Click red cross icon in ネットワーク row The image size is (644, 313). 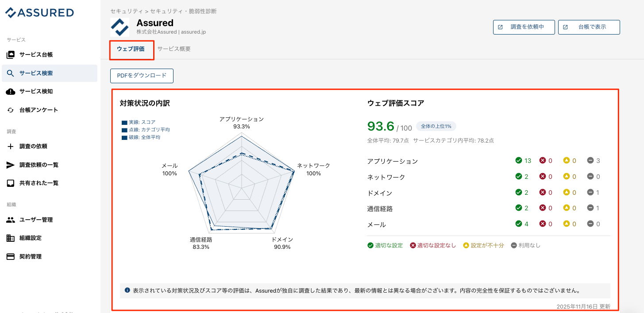coord(542,177)
